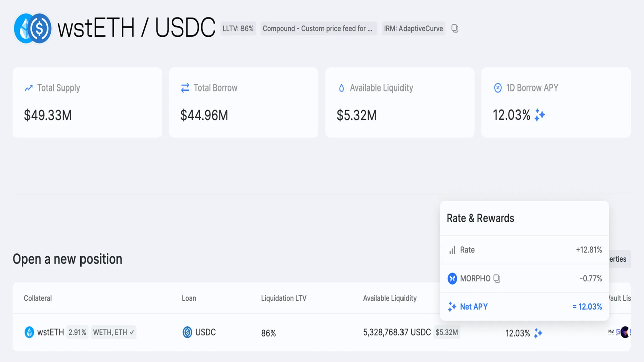
Task: Click the MORPHO token logo in popup
Action: click(x=452, y=278)
